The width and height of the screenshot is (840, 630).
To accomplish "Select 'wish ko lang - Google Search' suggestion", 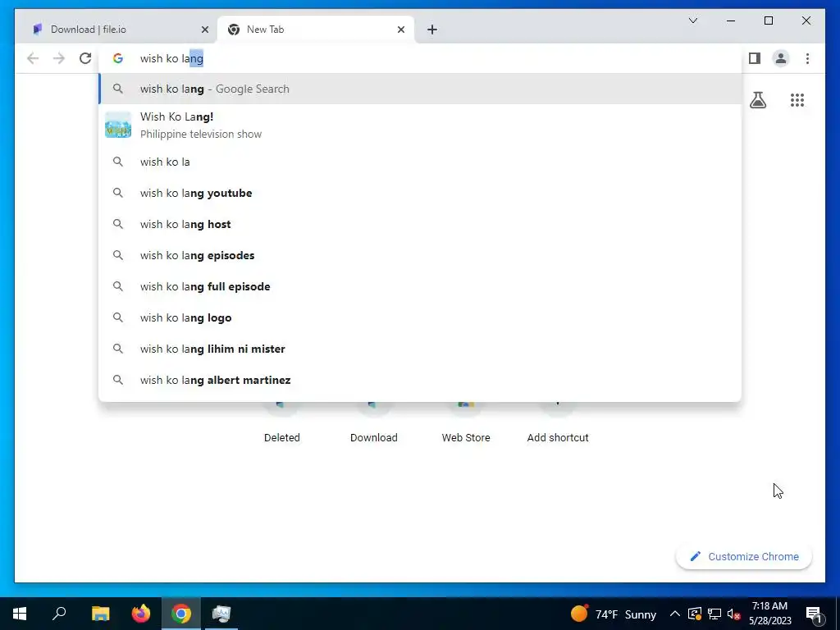I will [420, 89].
